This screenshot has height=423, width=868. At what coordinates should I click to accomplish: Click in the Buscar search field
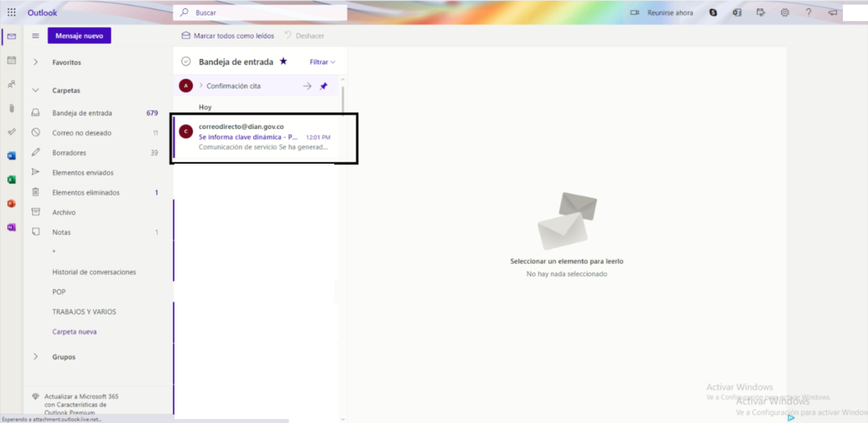click(264, 13)
